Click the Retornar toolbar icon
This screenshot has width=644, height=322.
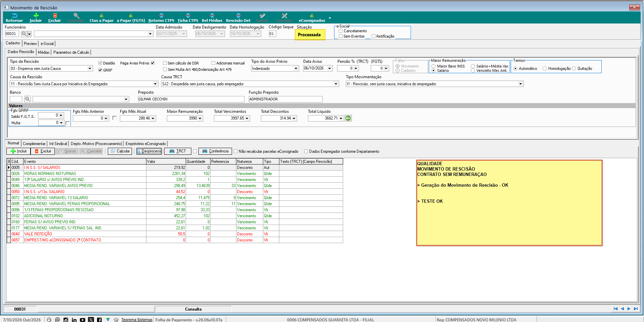tap(14, 15)
